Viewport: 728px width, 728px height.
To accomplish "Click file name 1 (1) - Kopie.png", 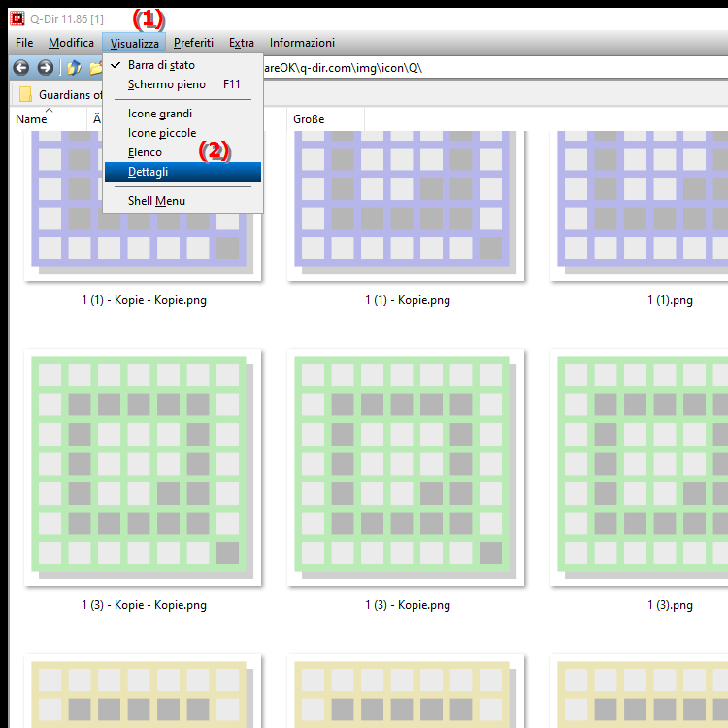I will tap(407, 300).
